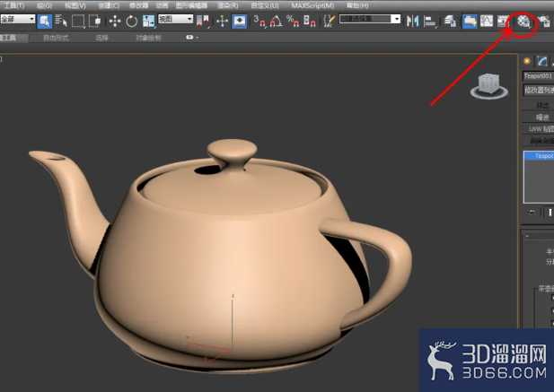Toggle the Angle Snap icon

[x=276, y=22]
